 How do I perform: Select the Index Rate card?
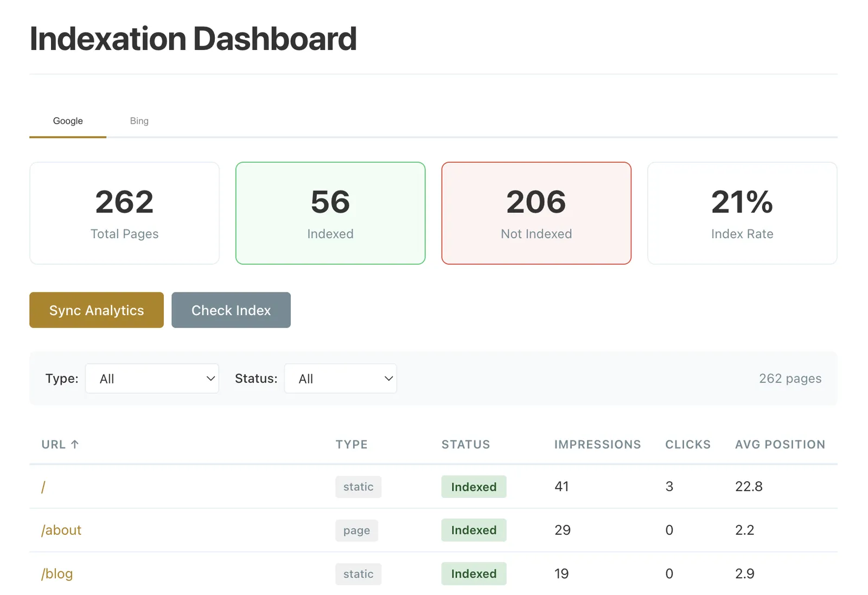[742, 213]
